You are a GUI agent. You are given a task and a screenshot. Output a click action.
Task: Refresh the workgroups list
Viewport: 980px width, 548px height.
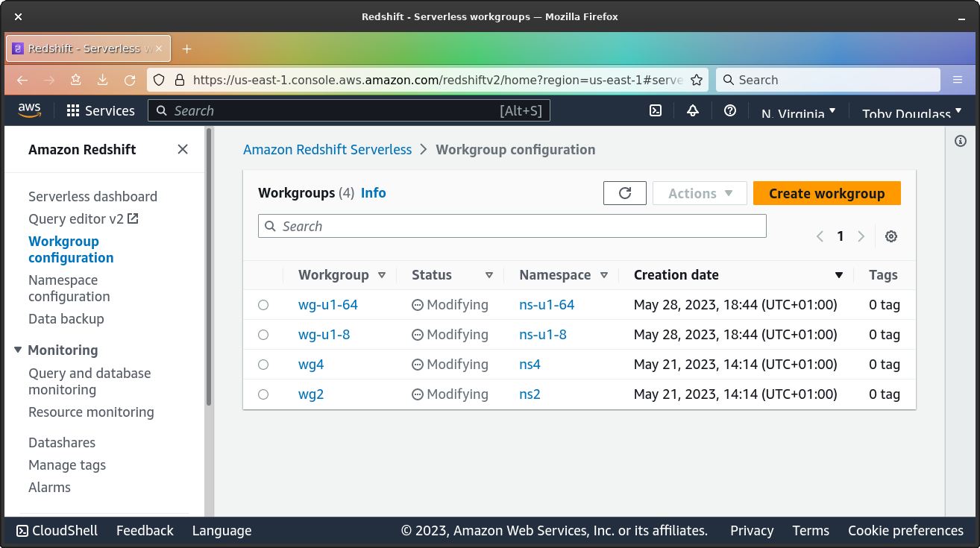[x=625, y=193]
